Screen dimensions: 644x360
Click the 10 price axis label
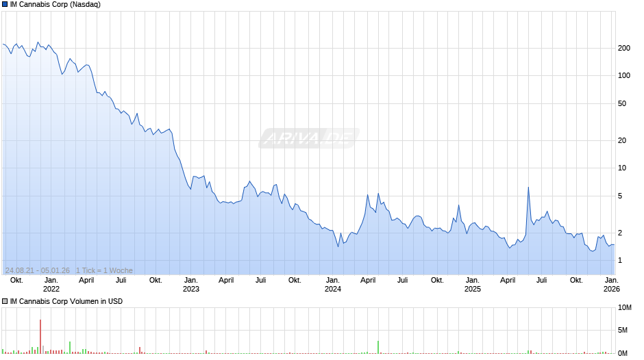coord(622,168)
